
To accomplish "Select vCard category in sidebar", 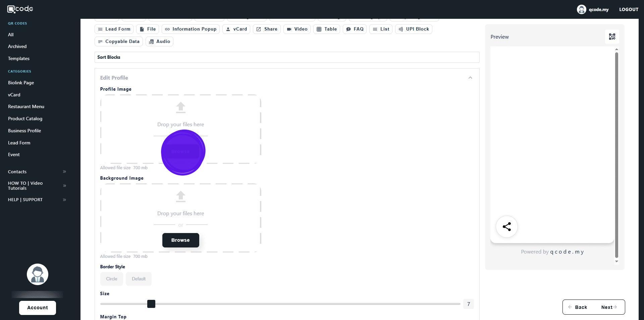I will [x=14, y=95].
